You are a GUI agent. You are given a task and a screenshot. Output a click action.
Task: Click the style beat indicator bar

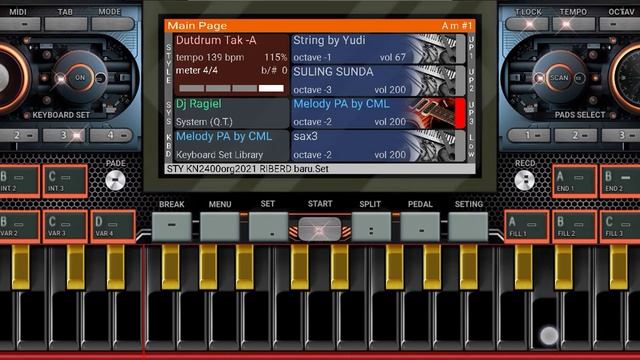231,88
